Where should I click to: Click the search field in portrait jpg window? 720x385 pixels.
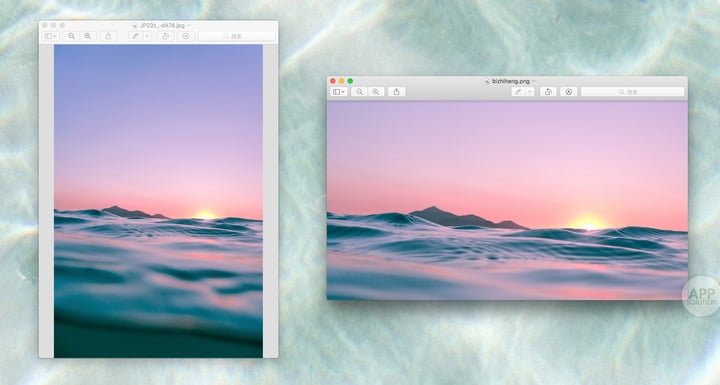pyautogui.click(x=236, y=36)
